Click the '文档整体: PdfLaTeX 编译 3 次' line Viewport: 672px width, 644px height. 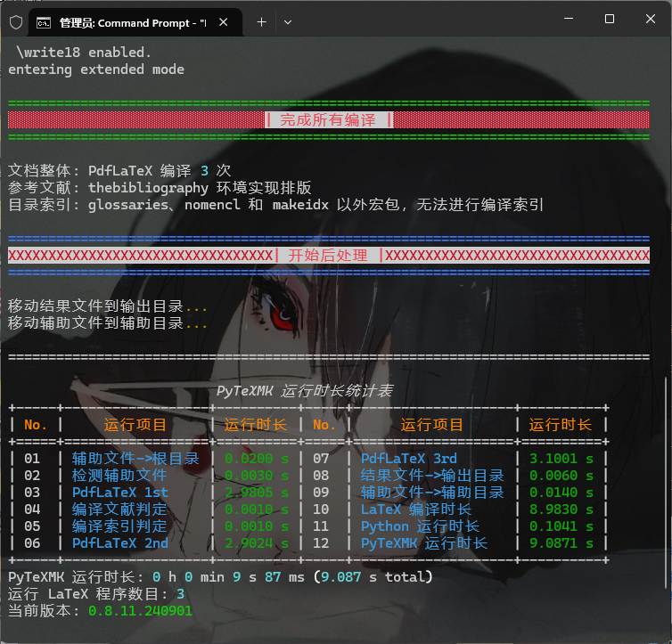tap(119, 171)
